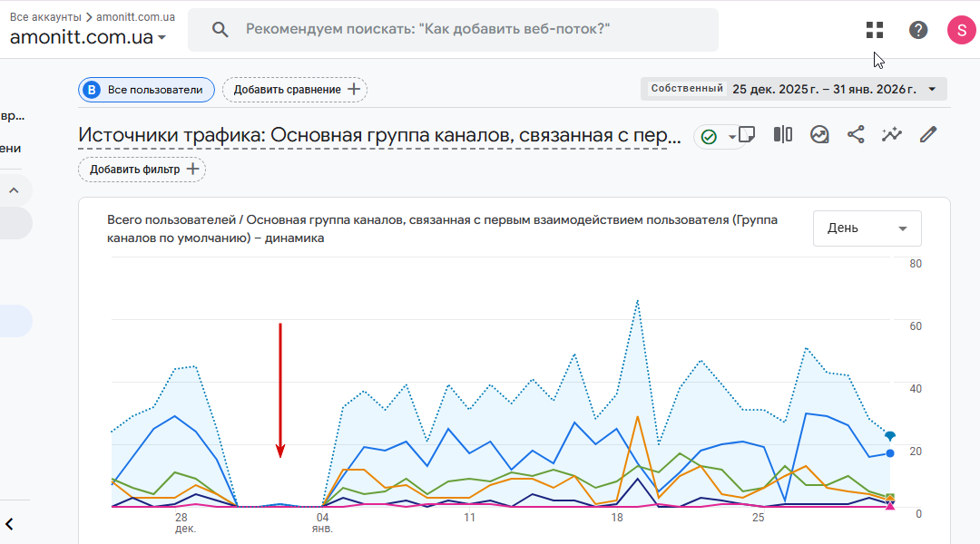Click the Добавить сравнение button
The width and height of the screenshot is (980, 544).
pyautogui.click(x=295, y=90)
